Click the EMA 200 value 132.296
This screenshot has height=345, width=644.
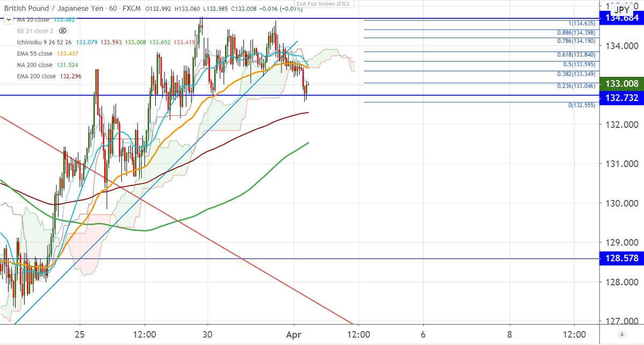[71, 76]
